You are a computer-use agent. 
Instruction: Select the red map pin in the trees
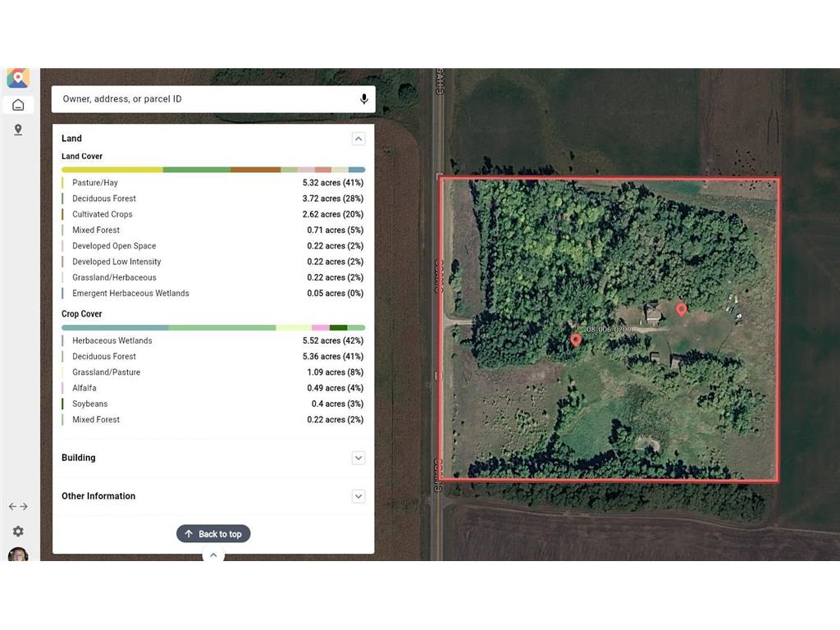(x=575, y=340)
